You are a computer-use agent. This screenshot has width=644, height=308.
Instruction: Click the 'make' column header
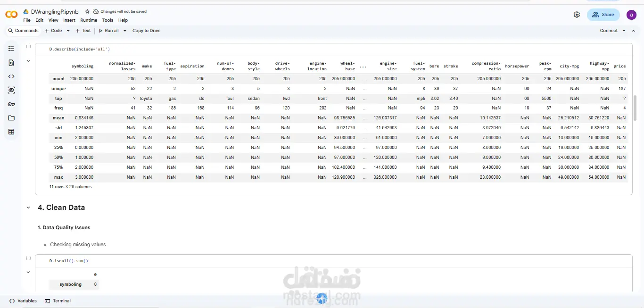(147, 66)
